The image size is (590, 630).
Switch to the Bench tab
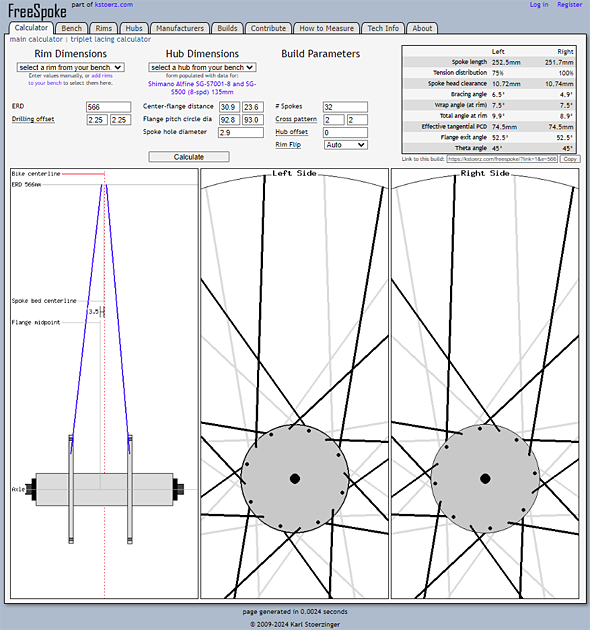tap(72, 28)
